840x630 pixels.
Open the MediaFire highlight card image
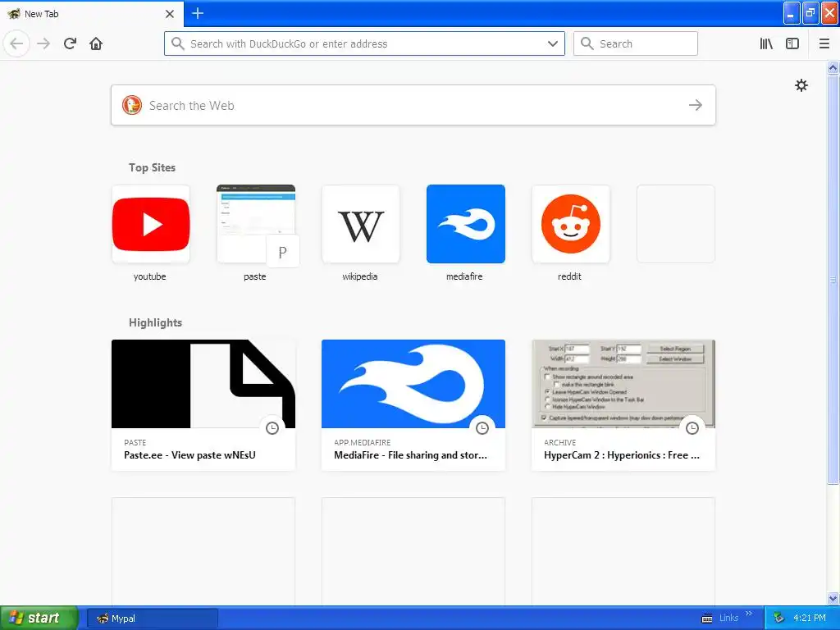pos(413,384)
